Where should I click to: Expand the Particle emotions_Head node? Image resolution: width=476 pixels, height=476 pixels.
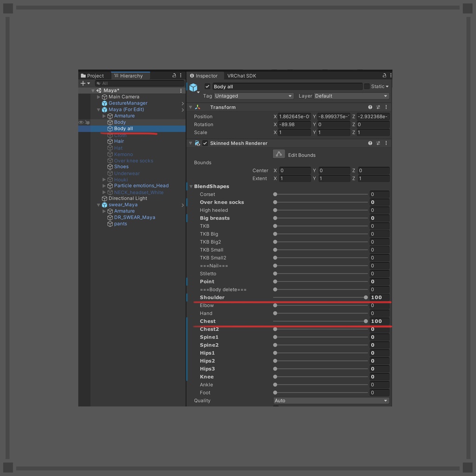coord(104,186)
